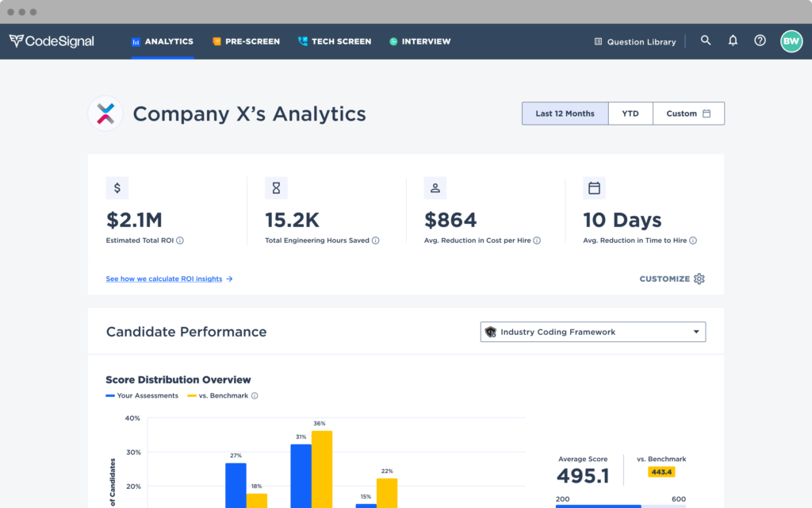Click the Interview green circle icon
The width and height of the screenshot is (812, 508).
(393, 41)
